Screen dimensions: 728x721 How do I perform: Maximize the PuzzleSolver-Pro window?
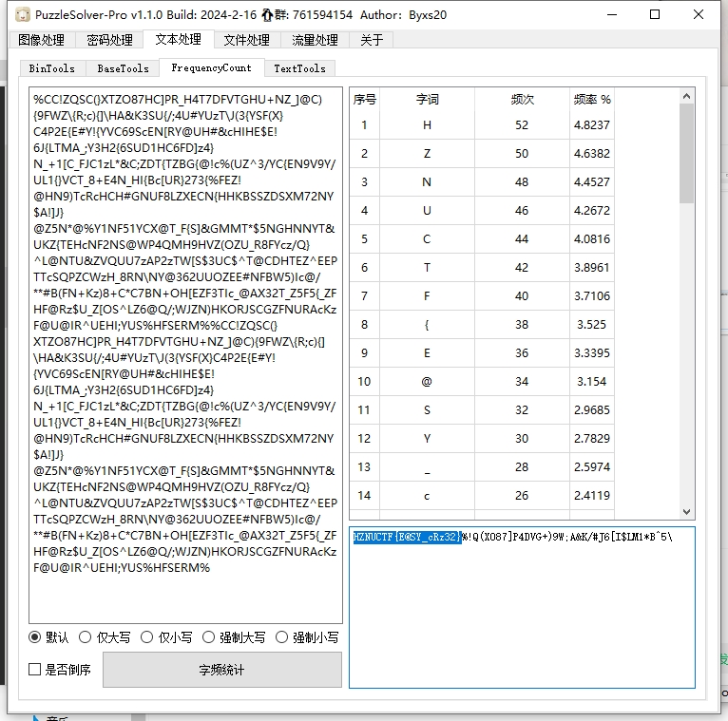pos(655,15)
